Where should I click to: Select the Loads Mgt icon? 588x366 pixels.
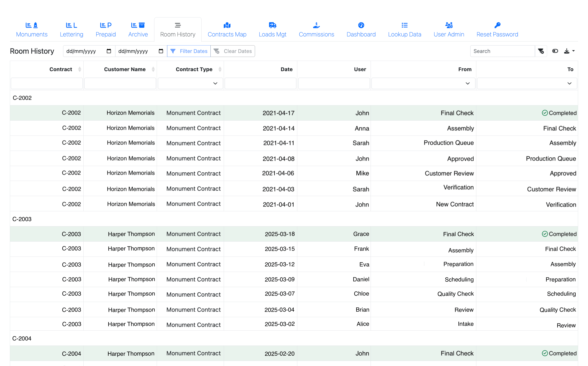272,25
